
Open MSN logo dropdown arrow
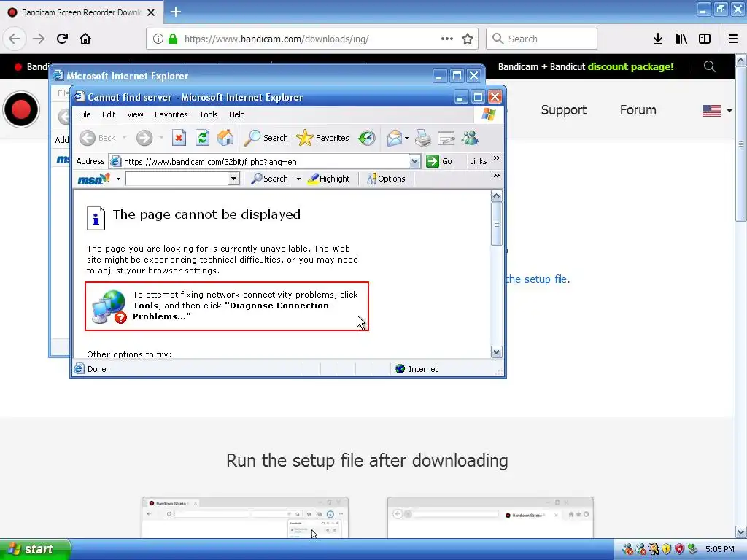pos(118,179)
